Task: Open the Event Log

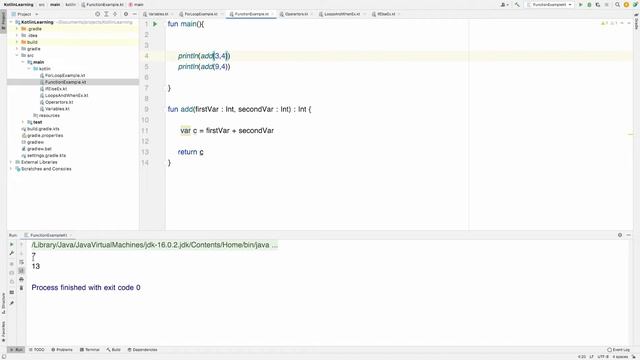Action: click(x=618, y=350)
